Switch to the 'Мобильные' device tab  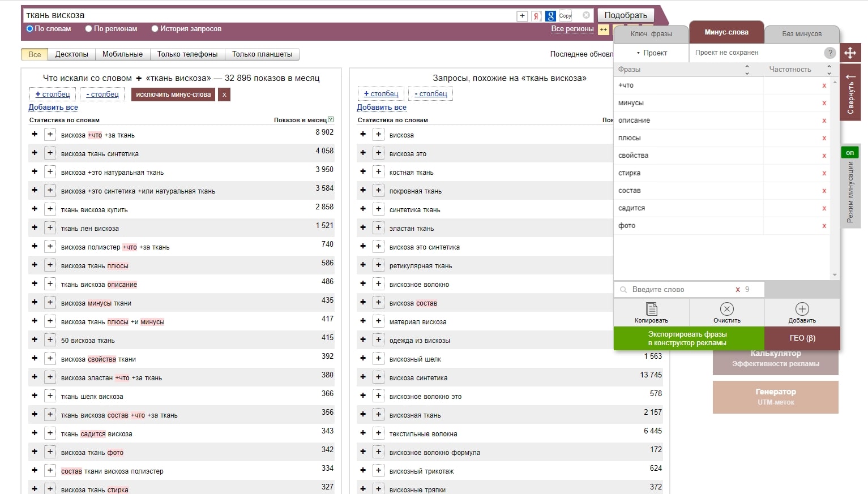point(122,54)
